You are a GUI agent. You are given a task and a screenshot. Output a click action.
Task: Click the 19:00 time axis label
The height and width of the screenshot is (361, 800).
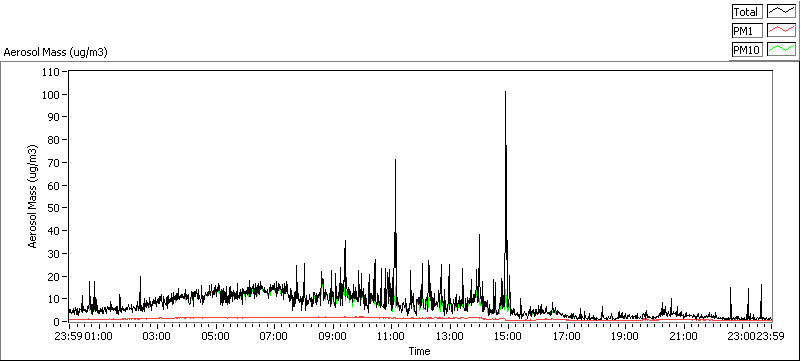pos(625,336)
